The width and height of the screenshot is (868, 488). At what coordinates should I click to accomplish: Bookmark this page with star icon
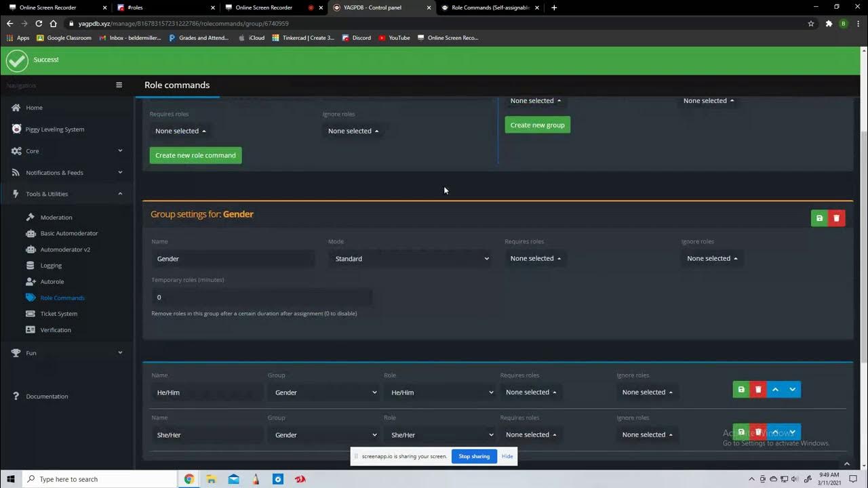click(811, 23)
